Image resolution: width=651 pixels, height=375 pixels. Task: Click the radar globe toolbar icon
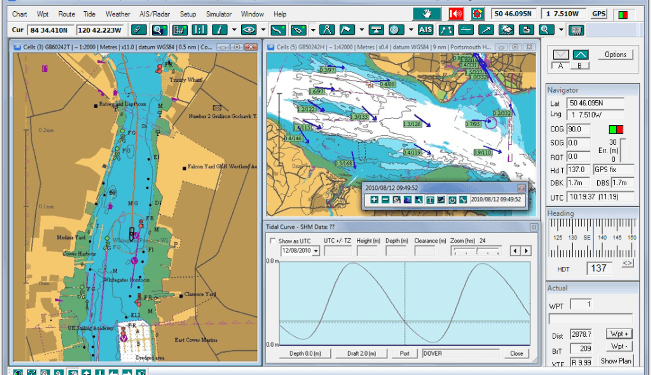tap(396, 30)
